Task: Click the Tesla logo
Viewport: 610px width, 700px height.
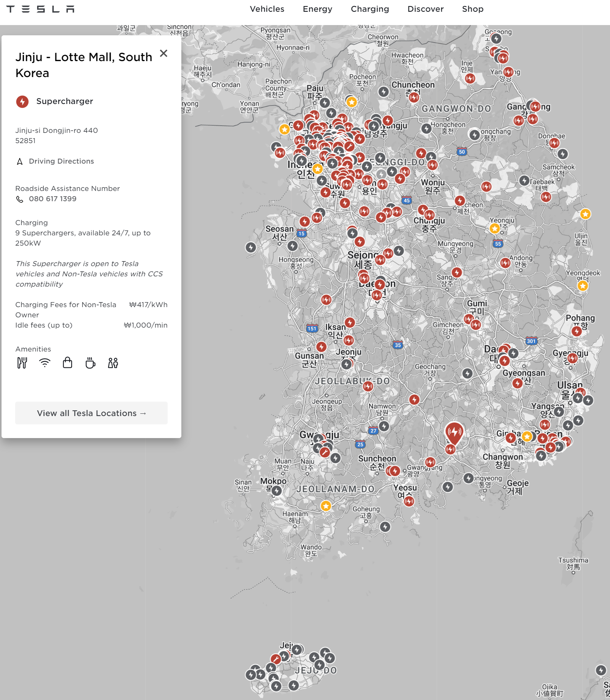Action: (x=40, y=9)
